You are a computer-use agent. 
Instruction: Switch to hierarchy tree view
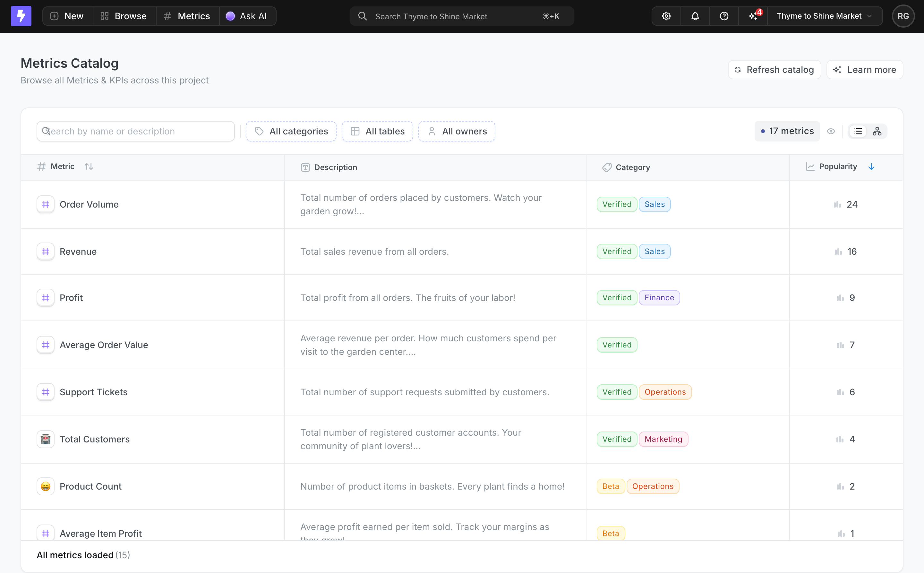tap(877, 131)
